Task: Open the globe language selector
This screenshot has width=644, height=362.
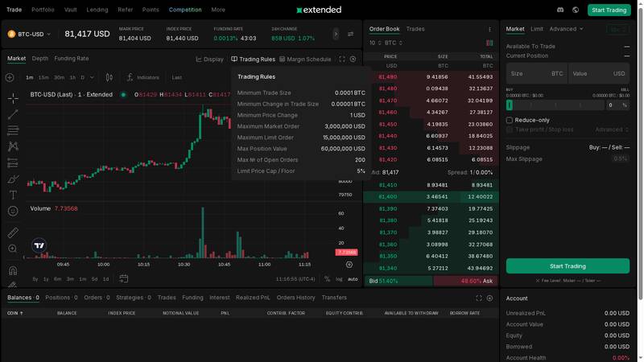Action: pos(576,10)
